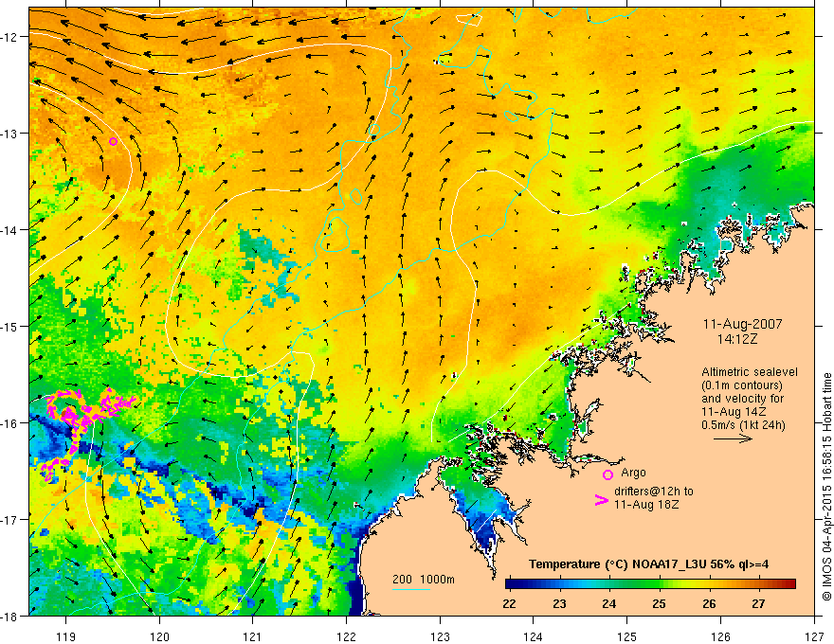Click the longitude axis label '124'

(534, 636)
